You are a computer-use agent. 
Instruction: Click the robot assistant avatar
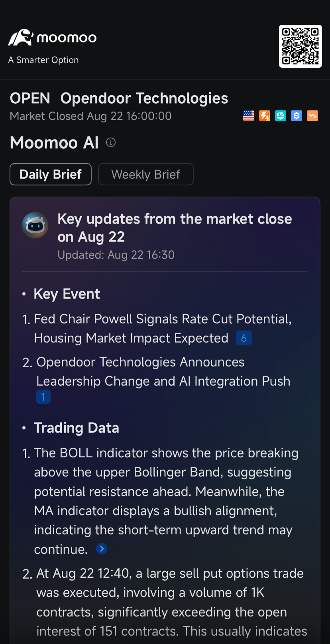point(35,225)
